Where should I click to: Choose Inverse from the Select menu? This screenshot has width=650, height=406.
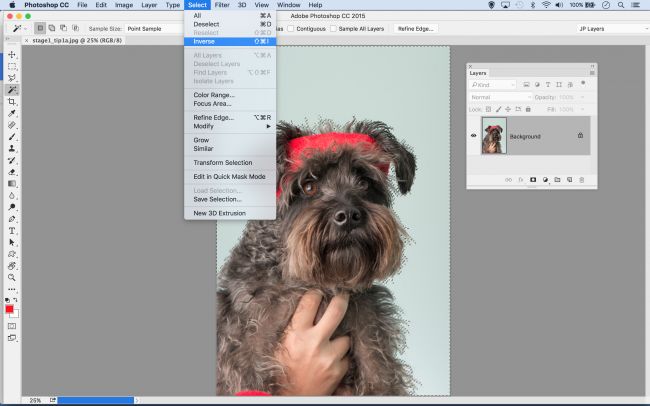click(x=204, y=41)
